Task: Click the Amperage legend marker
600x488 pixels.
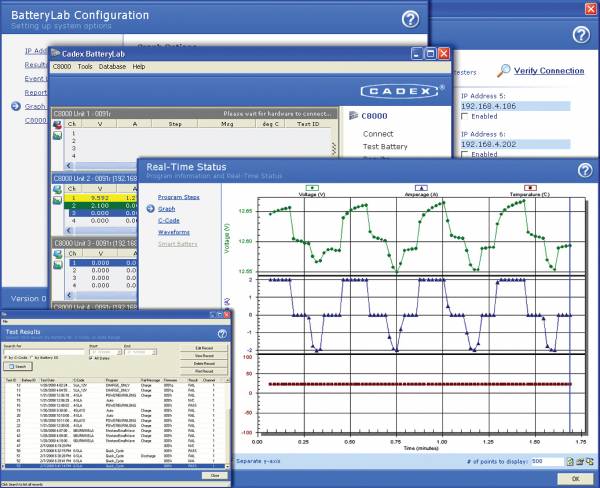Action: click(x=420, y=187)
